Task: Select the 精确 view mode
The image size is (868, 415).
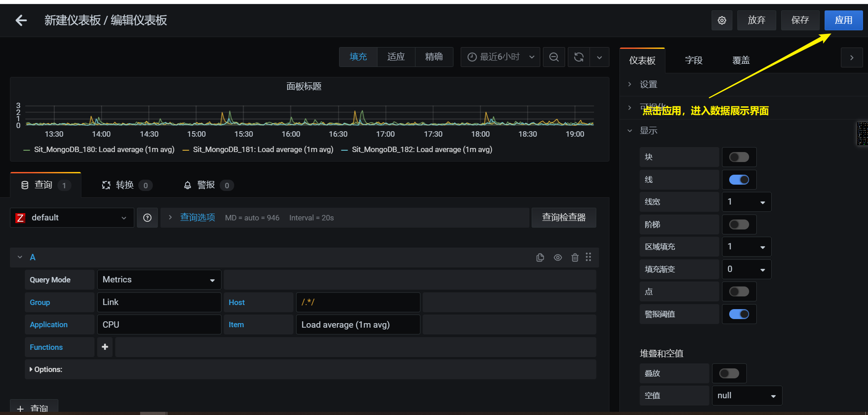Action: click(434, 57)
